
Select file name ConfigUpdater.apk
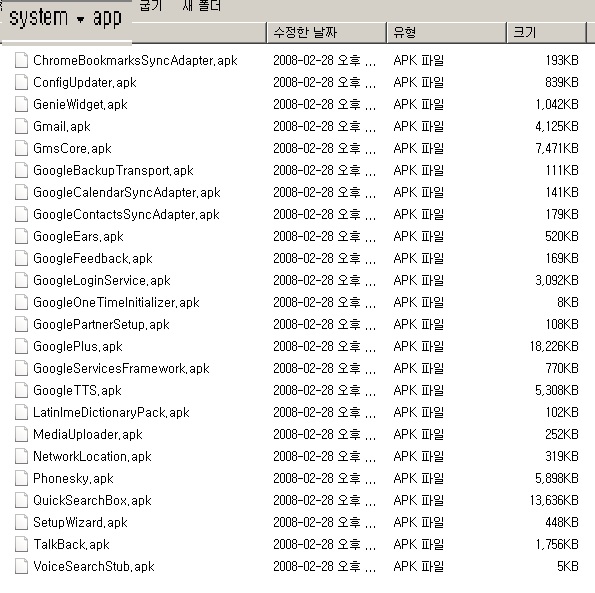(85, 82)
